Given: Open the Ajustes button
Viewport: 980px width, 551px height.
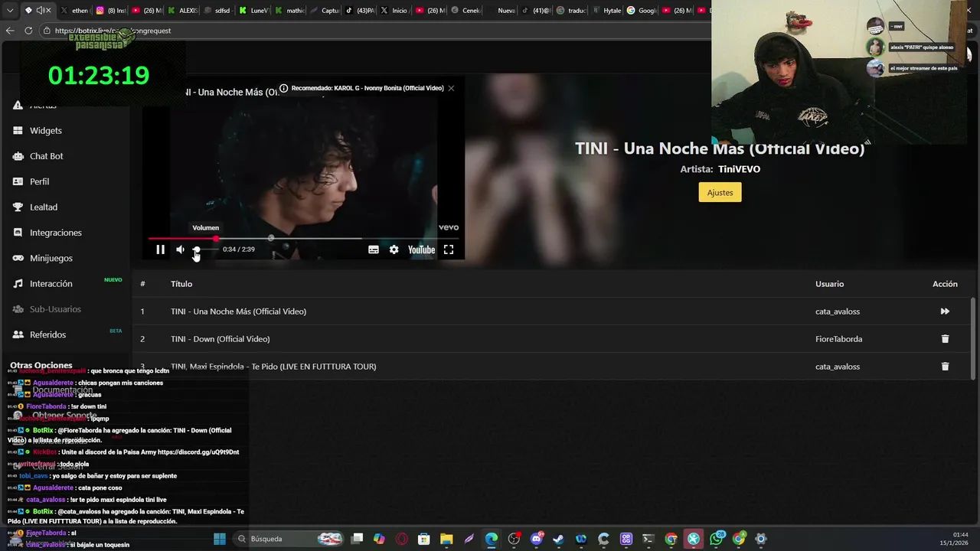Looking at the screenshot, I should (x=720, y=192).
